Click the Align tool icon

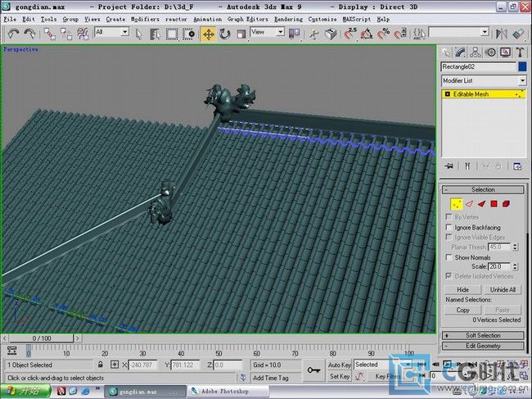coord(518,34)
